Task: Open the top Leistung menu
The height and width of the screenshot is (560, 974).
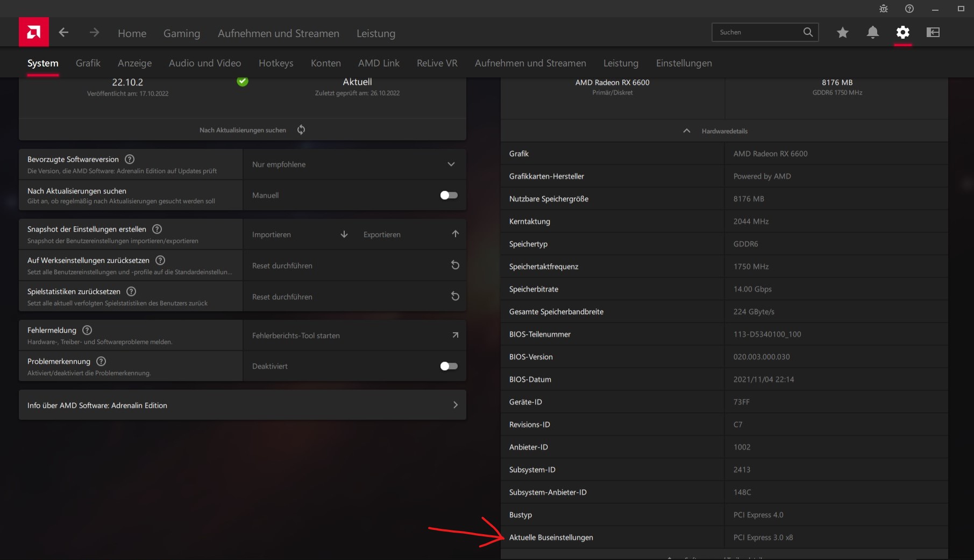Action: pyautogui.click(x=376, y=33)
